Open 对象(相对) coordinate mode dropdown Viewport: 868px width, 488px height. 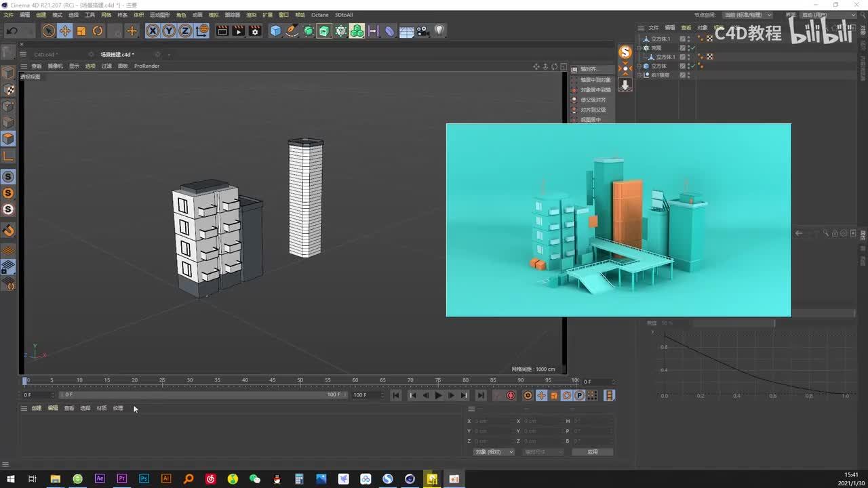(x=493, y=452)
